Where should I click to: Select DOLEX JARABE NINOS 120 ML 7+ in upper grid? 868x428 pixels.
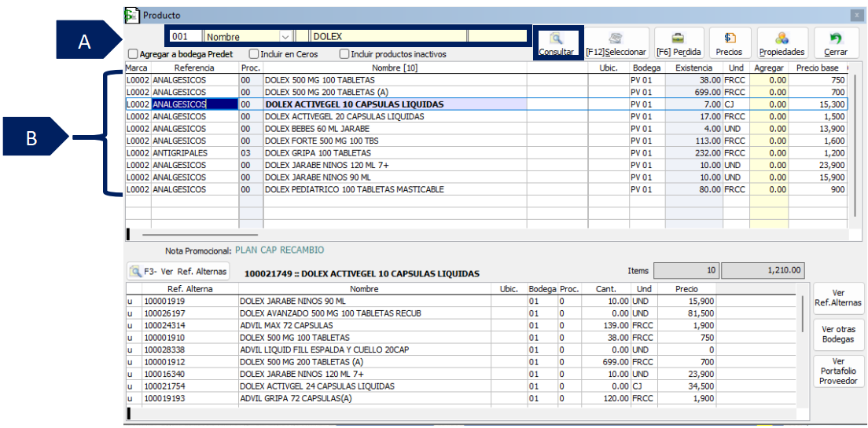click(x=486, y=166)
